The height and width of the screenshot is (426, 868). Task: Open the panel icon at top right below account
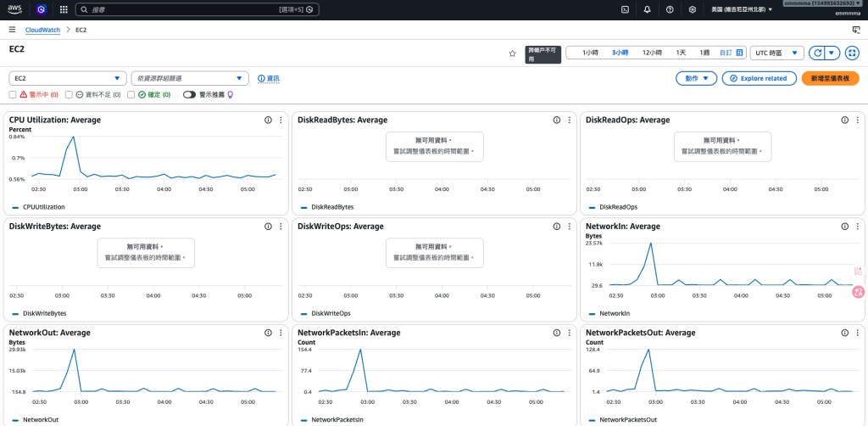click(x=856, y=30)
